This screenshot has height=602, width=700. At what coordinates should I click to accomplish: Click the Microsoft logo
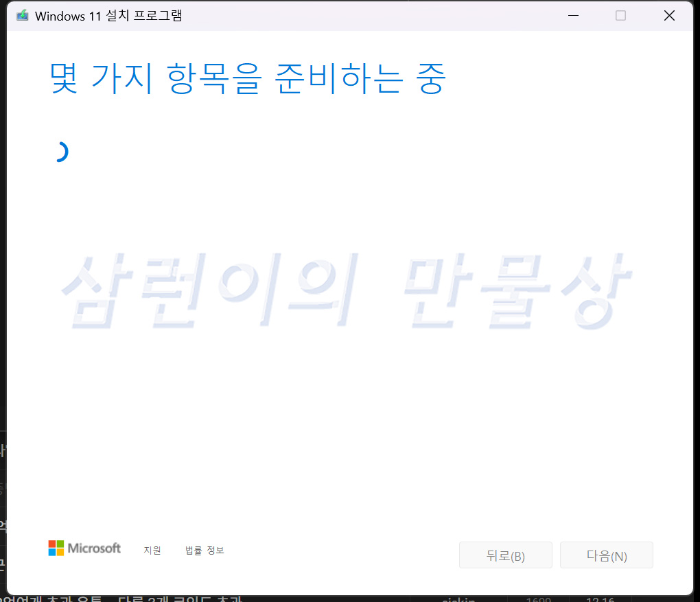84,548
